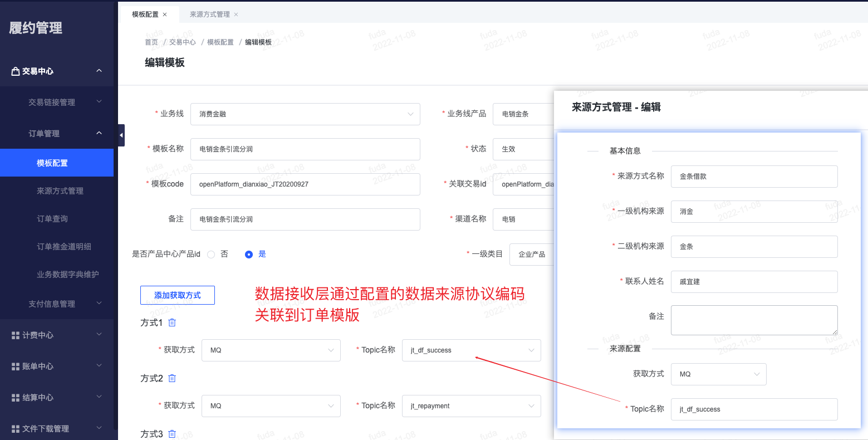Close the 模板配置 tab
Screen dimensions: 868x440
[x=165, y=14]
